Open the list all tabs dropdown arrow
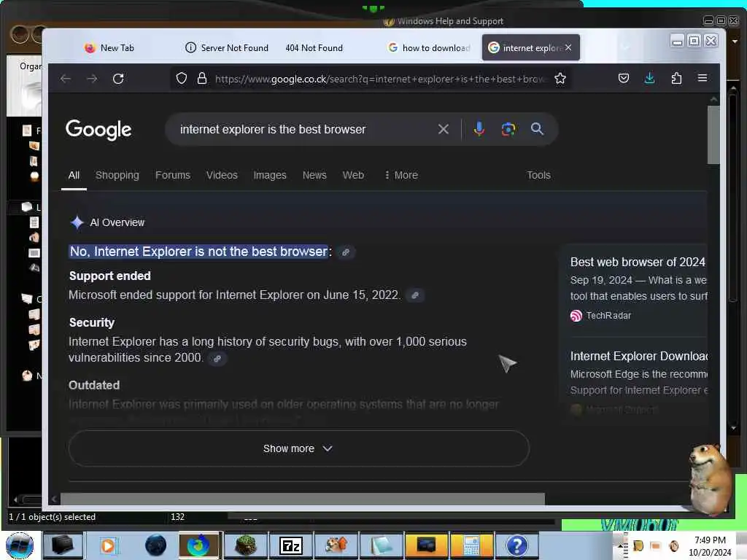 click(625, 47)
